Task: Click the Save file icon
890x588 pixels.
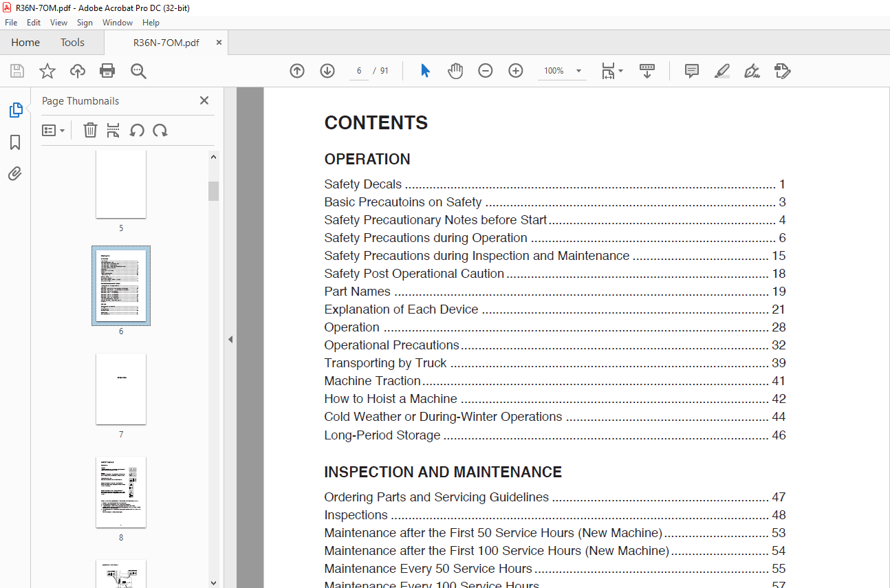Action: click(17, 71)
